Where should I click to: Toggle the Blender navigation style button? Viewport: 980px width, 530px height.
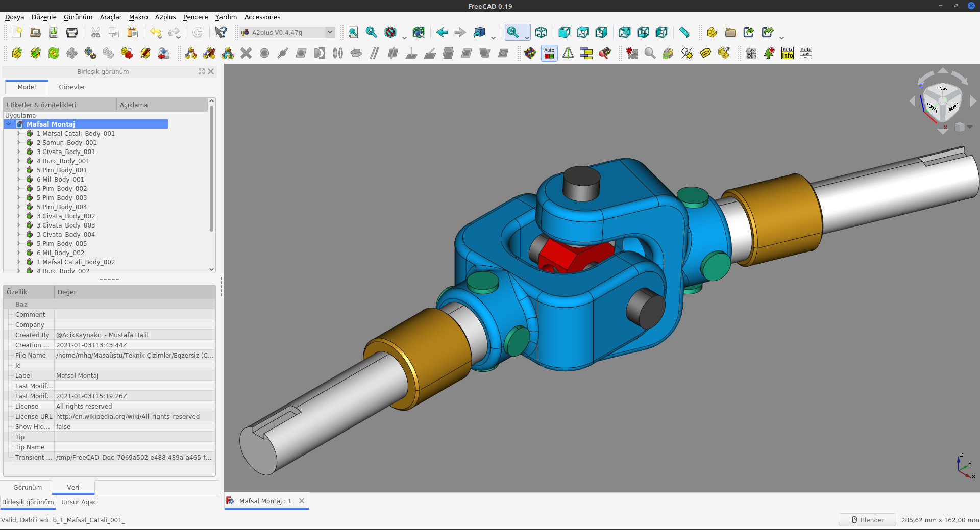coord(867,520)
